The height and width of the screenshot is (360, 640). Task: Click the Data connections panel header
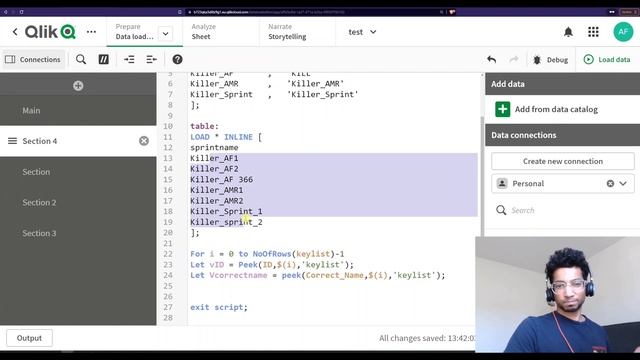pyautogui.click(x=562, y=135)
